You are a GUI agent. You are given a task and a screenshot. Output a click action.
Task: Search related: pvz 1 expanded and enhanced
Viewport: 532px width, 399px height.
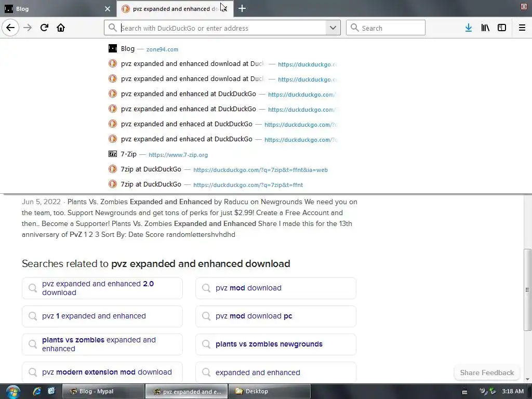click(102, 316)
